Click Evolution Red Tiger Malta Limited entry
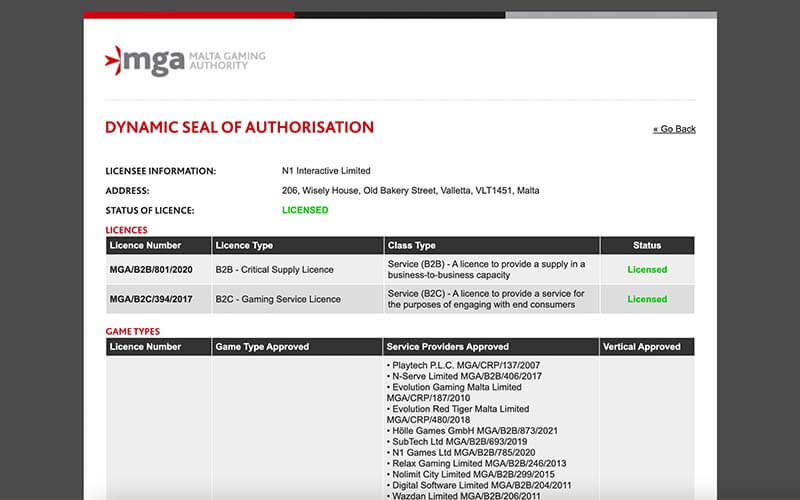Image resolution: width=800 pixels, height=500 pixels. point(458,414)
